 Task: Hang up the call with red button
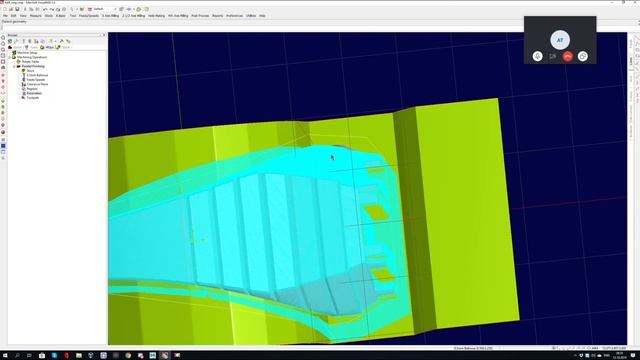click(x=568, y=56)
